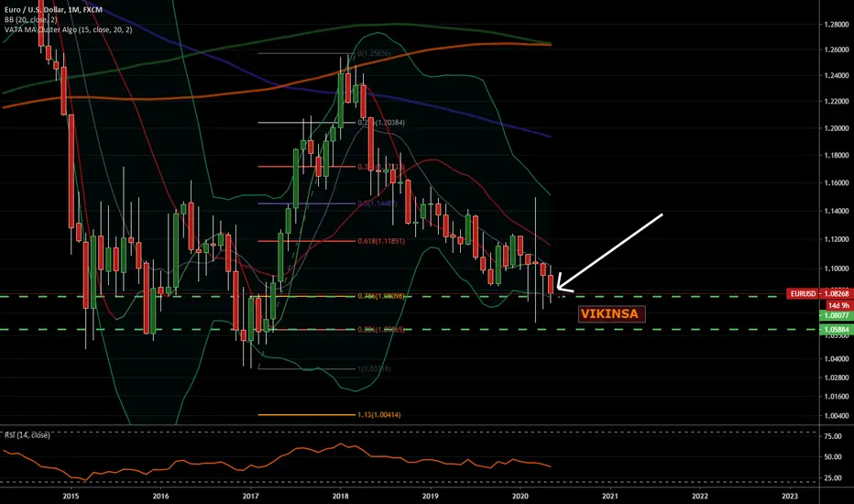
Task: Click 1.24000 on the price axis
Action: pyautogui.click(x=837, y=76)
